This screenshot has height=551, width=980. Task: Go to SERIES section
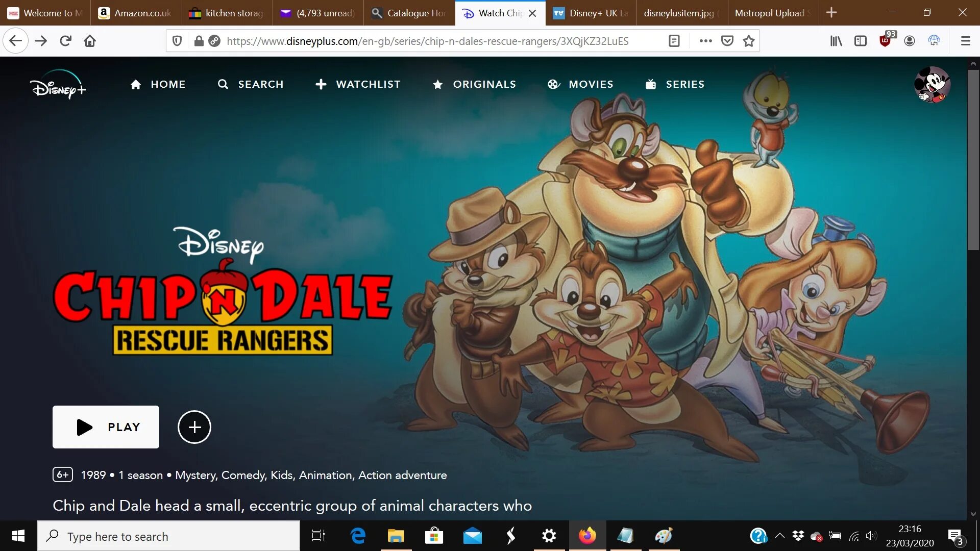pos(675,84)
